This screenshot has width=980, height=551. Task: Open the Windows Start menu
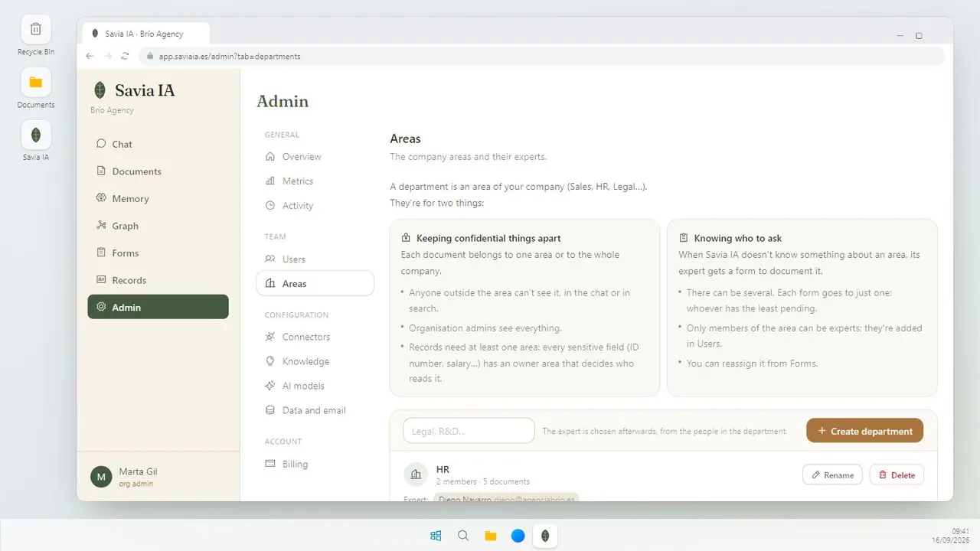[436, 536]
